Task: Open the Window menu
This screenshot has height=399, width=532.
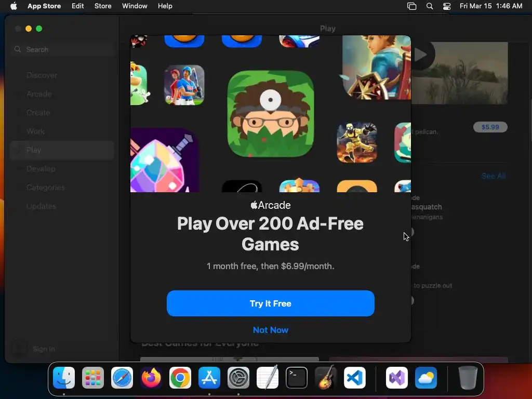Action: (135, 6)
